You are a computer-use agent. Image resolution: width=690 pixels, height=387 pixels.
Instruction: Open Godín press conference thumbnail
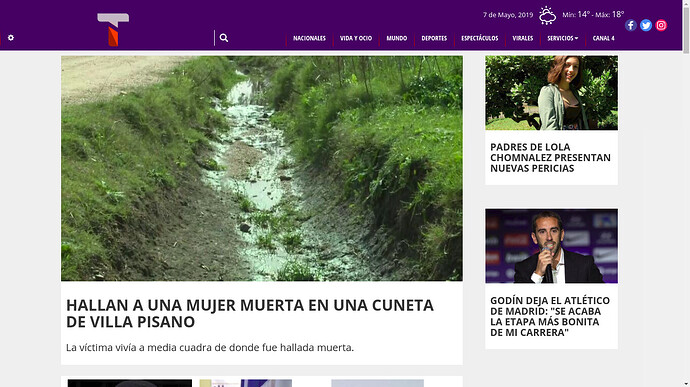[551, 246]
